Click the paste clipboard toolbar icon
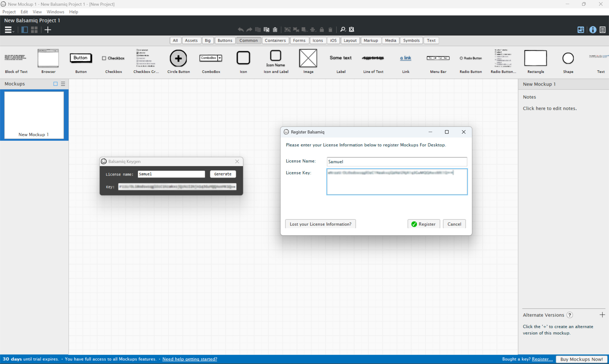 click(275, 30)
